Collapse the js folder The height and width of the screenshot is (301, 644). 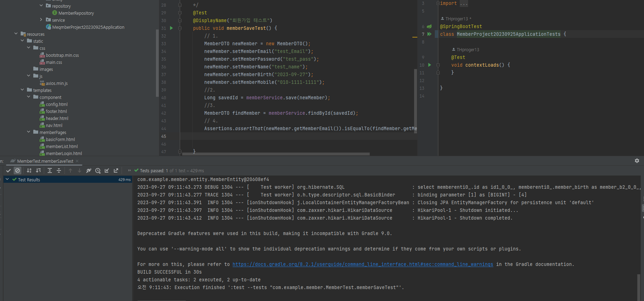[x=28, y=76]
